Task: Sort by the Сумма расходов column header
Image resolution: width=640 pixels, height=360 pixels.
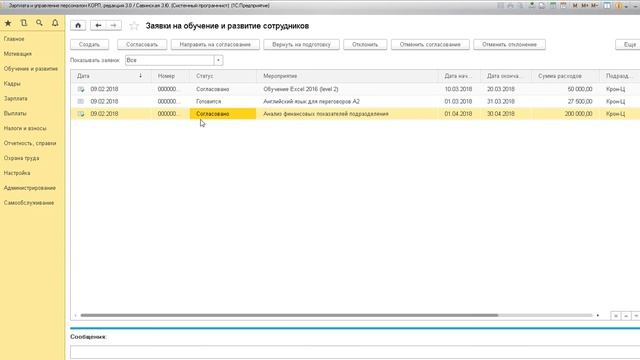Action: point(565,76)
